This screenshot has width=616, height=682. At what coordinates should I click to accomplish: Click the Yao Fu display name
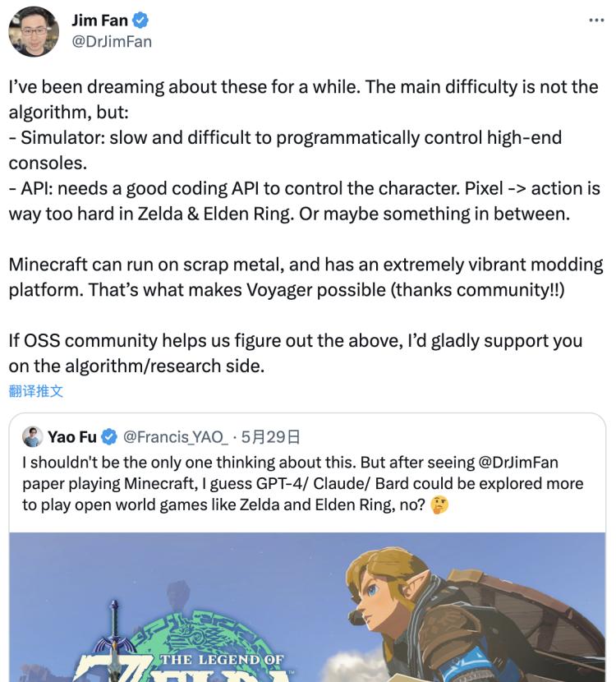(73, 436)
